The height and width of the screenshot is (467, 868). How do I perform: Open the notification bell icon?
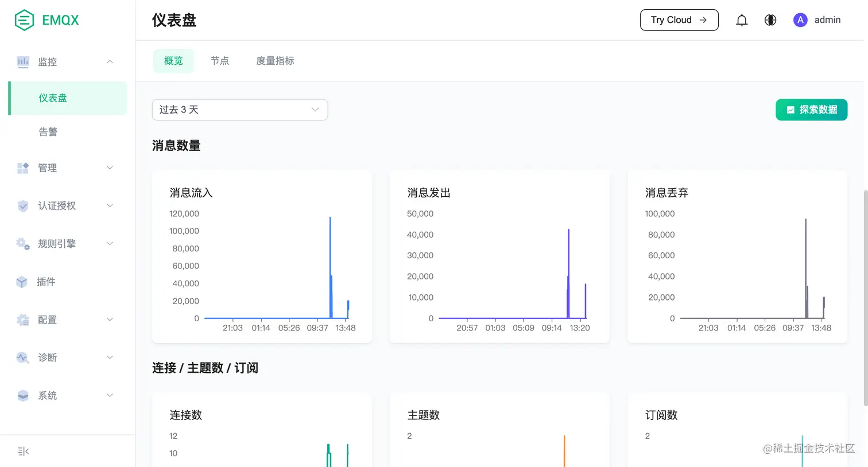(742, 20)
